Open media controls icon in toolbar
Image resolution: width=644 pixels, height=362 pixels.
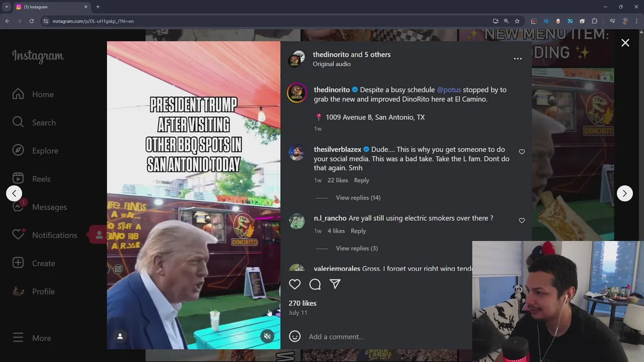pos(612,21)
